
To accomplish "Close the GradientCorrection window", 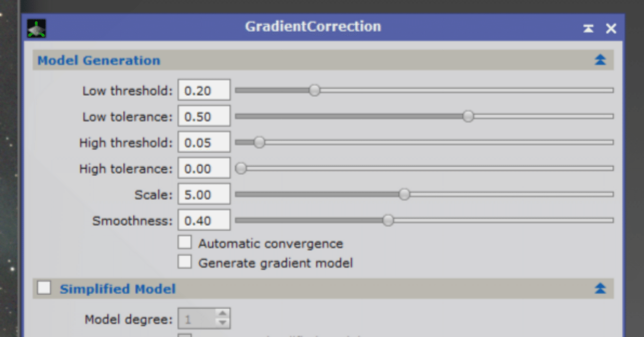I will click(611, 29).
